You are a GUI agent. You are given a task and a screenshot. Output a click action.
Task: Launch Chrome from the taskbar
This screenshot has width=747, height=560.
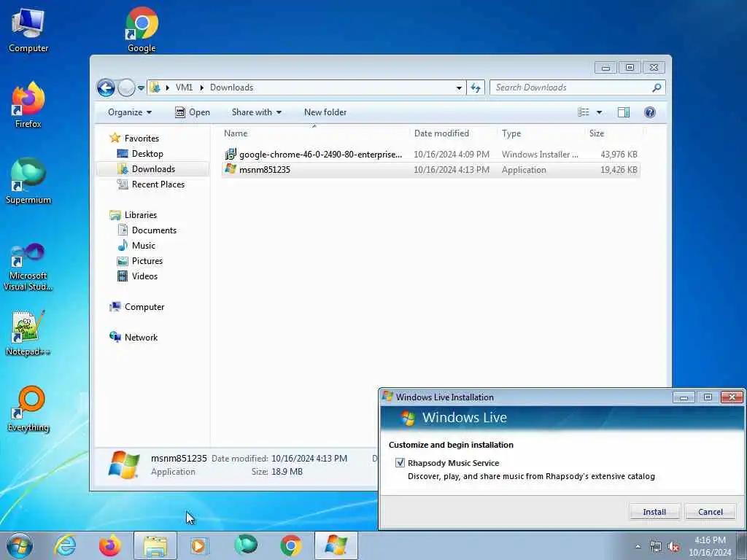pos(290,545)
